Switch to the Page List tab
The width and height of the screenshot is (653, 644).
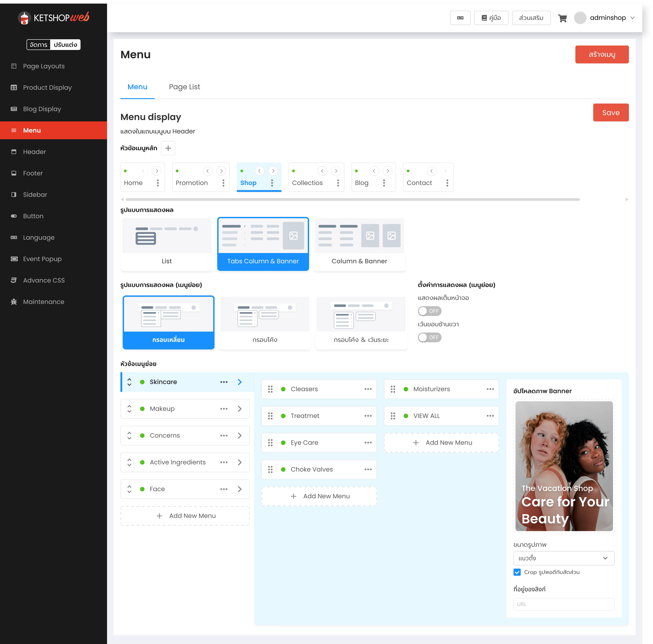[184, 87]
